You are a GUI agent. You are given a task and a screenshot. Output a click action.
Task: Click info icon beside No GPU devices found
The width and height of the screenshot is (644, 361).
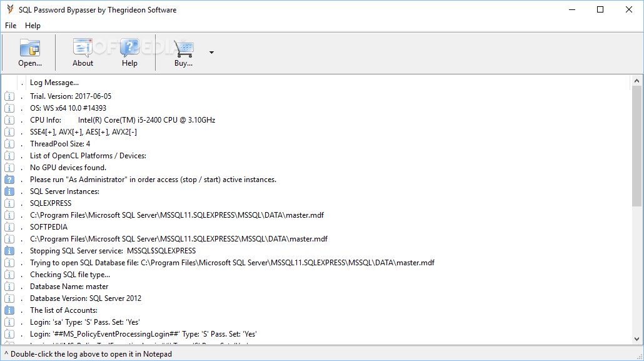tap(9, 168)
